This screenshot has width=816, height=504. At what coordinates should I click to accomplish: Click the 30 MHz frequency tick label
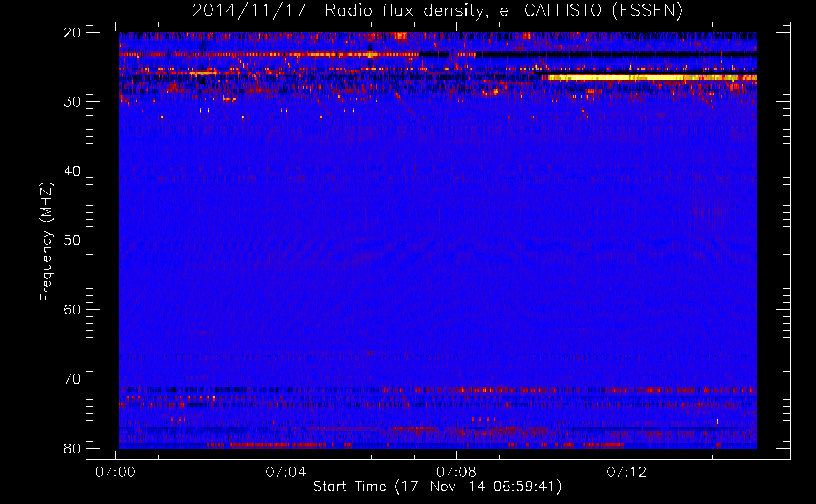click(72, 102)
